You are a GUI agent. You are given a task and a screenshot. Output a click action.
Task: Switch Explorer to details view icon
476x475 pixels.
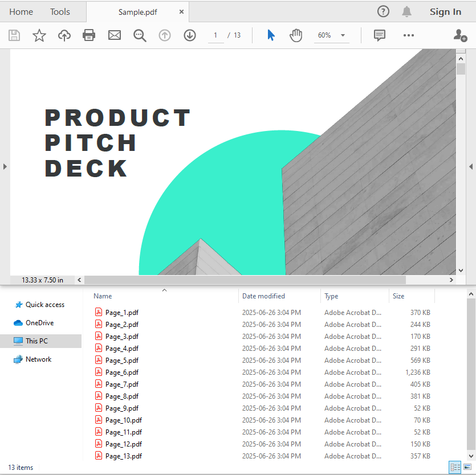pos(455,467)
